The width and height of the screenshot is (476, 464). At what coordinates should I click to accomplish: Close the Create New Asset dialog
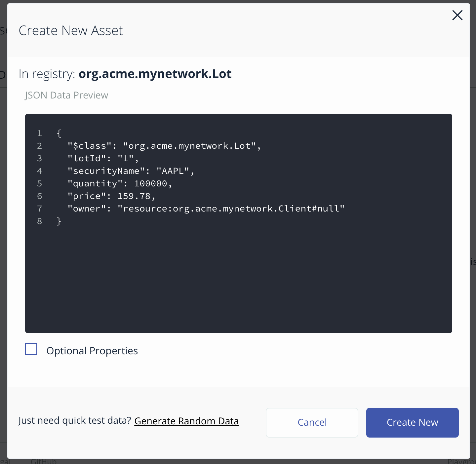(457, 15)
